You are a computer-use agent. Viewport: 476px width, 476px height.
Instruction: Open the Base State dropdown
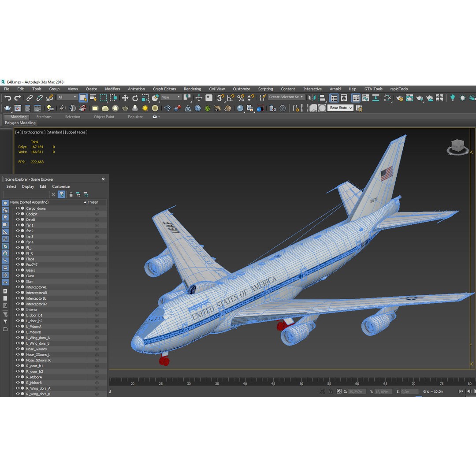click(340, 108)
